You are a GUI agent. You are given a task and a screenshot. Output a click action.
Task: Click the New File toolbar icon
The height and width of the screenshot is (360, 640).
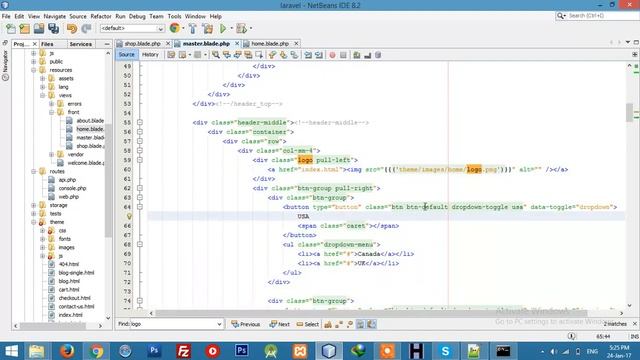click(x=11, y=29)
